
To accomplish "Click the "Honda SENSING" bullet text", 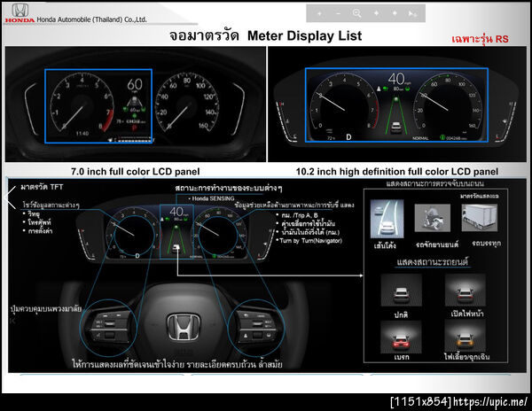I will [x=213, y=198].
